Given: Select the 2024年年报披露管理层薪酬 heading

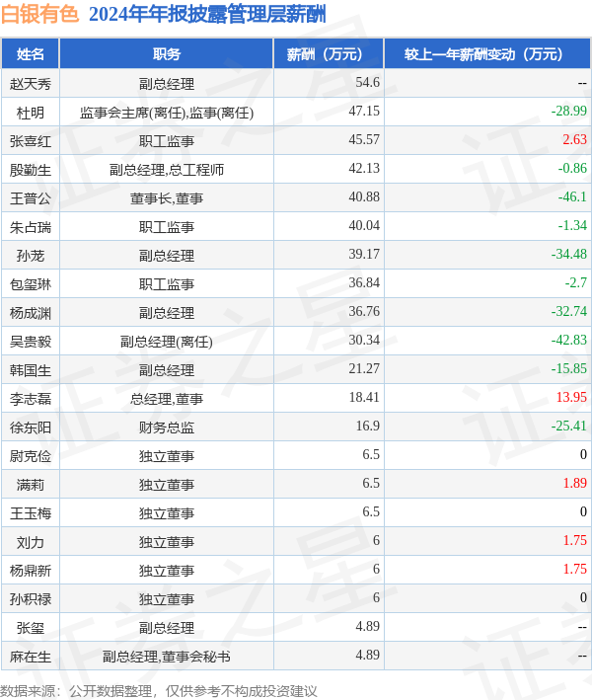Looking at the screenshot, I should pyautogui.click(x=207, y=14).
